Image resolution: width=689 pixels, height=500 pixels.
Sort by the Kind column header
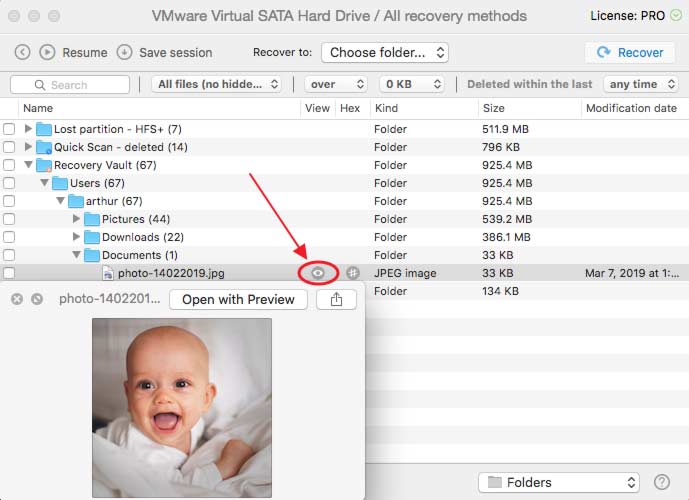pos(424,109)
